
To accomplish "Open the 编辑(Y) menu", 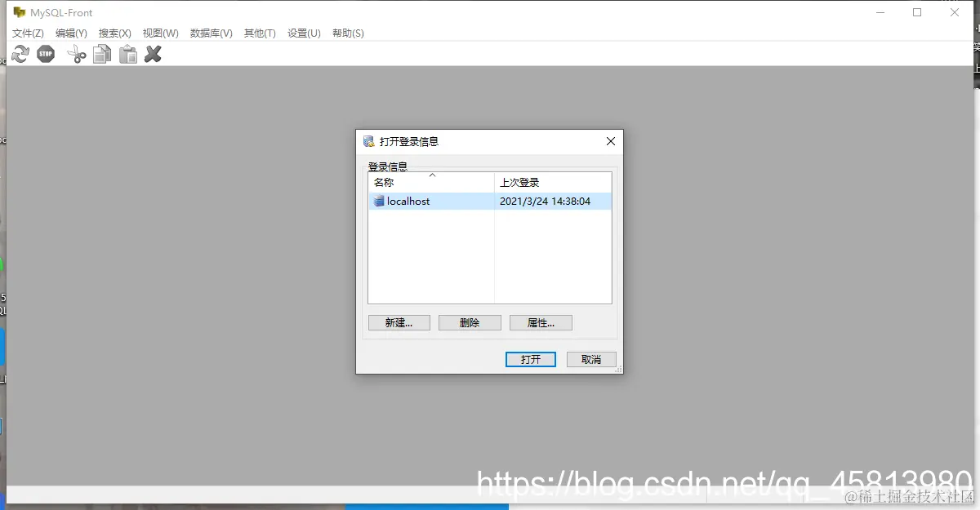I will coord(70,33).
